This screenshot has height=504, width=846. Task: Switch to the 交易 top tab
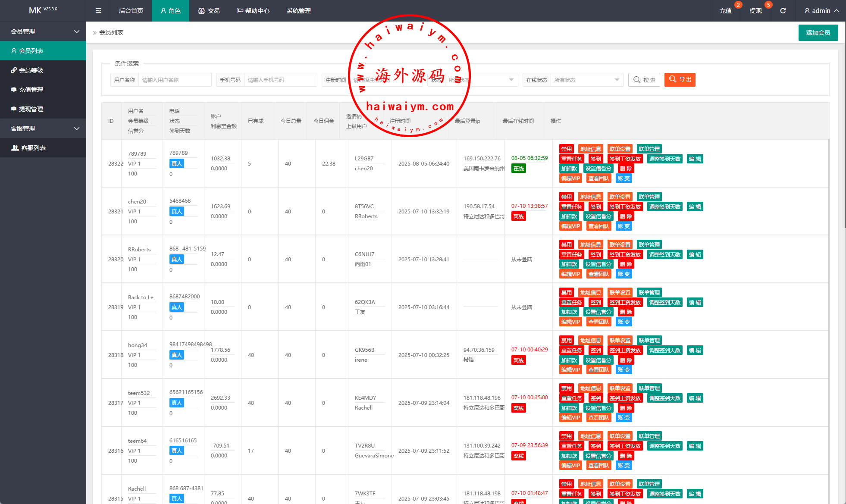209,11
